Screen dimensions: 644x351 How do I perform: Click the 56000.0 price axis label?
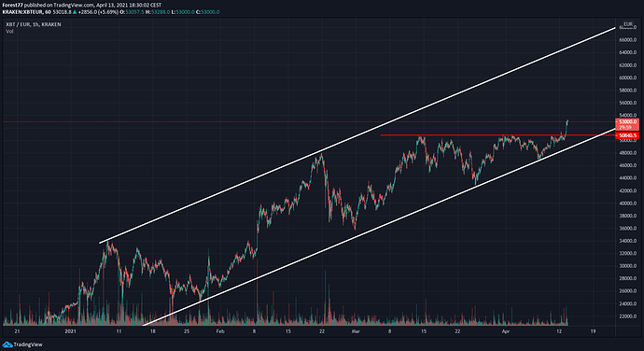627,103
